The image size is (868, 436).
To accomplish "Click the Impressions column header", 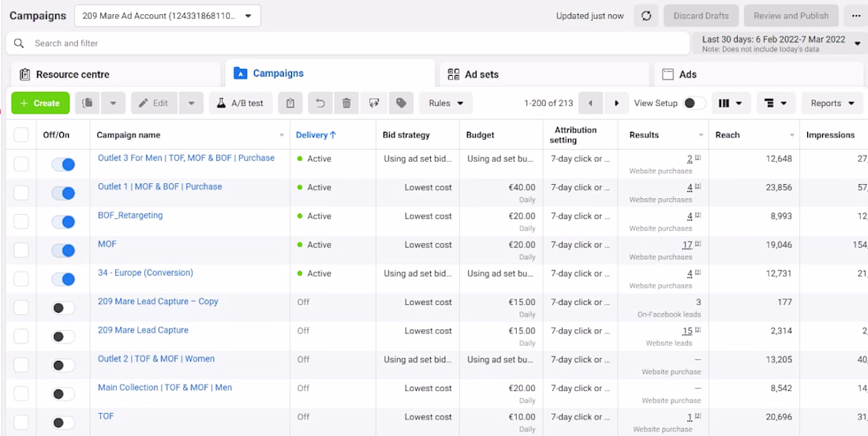I will 830,134.
